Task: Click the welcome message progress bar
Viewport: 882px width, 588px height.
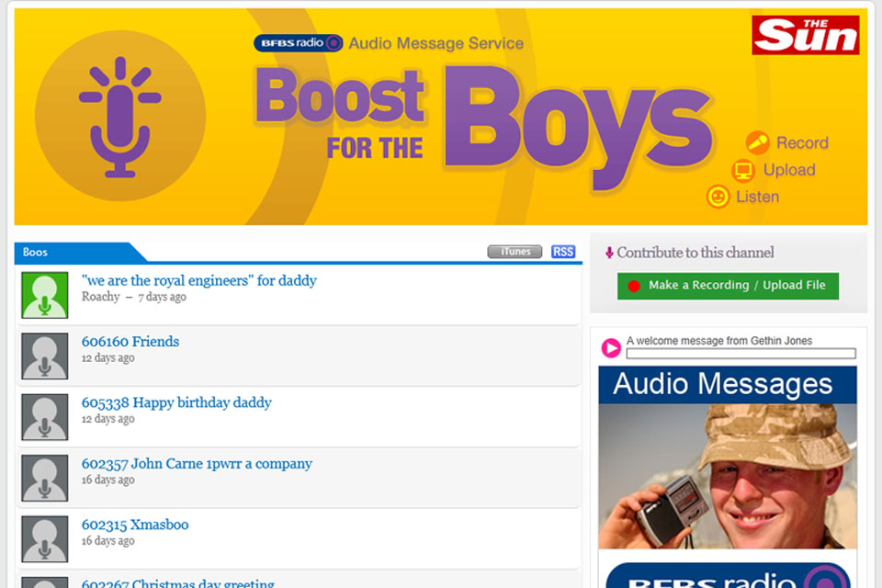Action: point(741,354)
